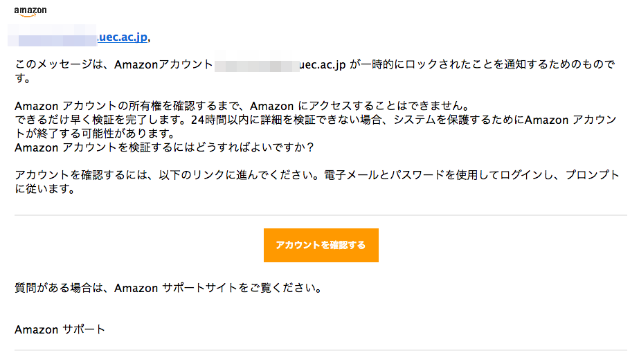This screenshot has height=364, width=639.
Task: Click the sentence 以下のリンクに進んでください
Action: (x=240, y=175)
